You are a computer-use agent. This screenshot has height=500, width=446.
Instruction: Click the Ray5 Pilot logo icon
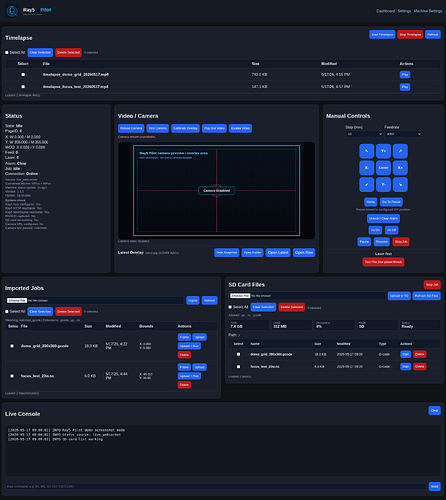[12, 11]
